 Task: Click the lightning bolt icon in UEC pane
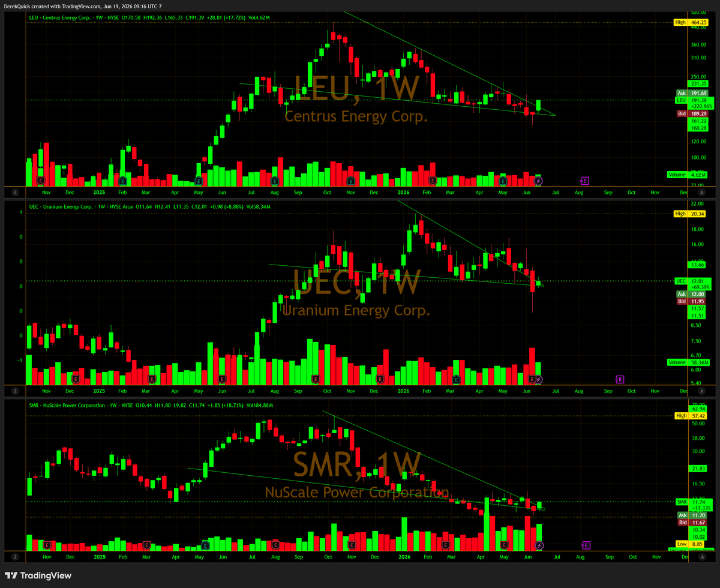(538, 379)
